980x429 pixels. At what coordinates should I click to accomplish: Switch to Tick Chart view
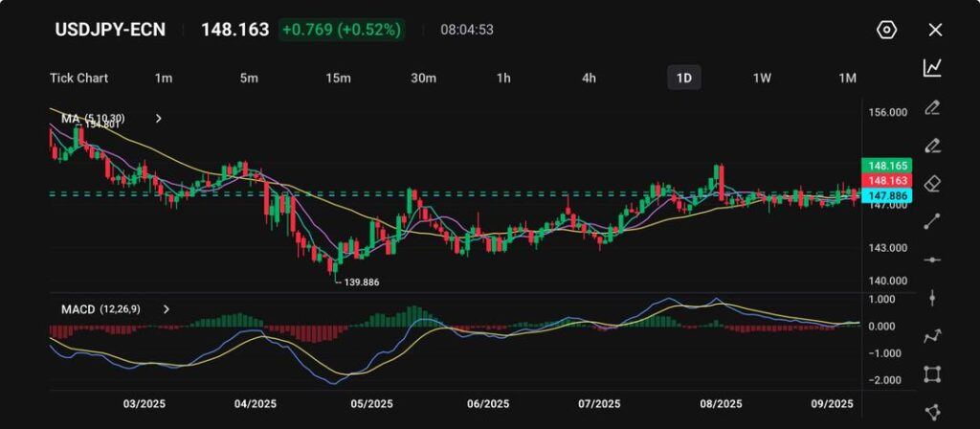pos(78,78)
